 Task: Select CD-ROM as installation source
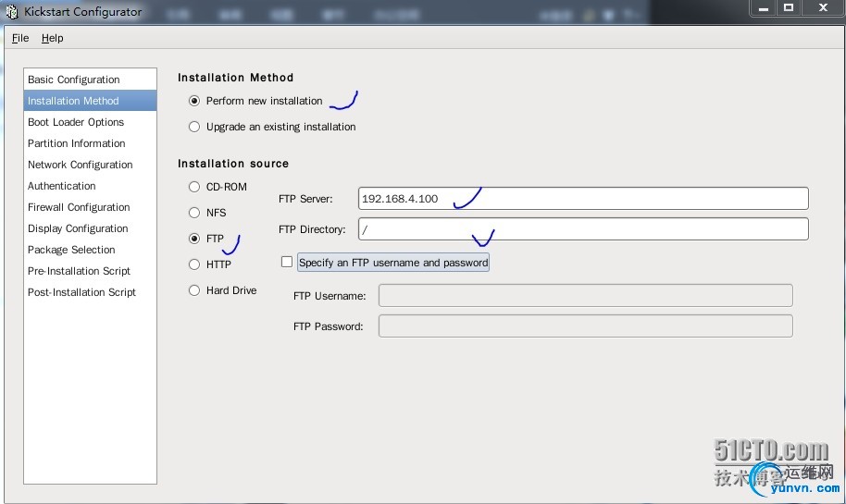click(194, 187)
